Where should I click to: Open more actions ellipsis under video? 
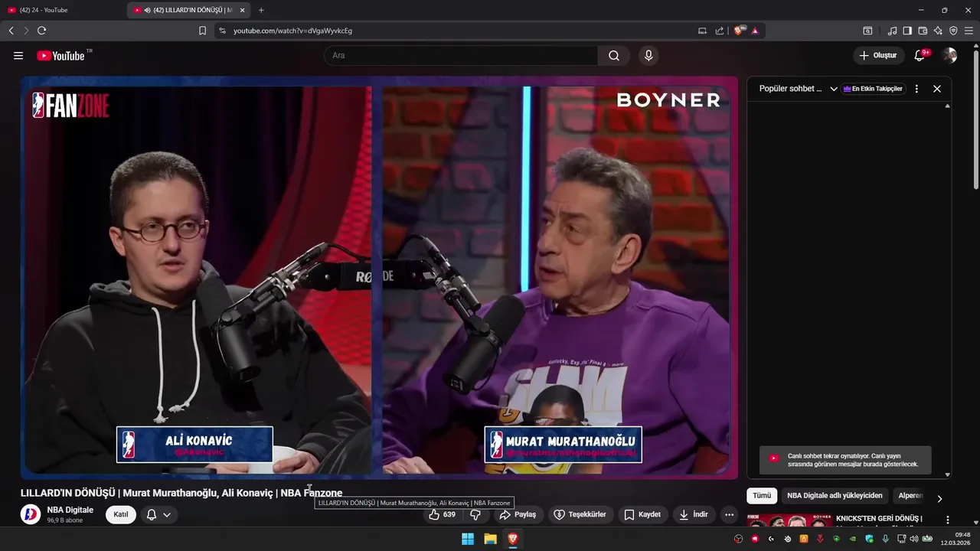point(729,514)
